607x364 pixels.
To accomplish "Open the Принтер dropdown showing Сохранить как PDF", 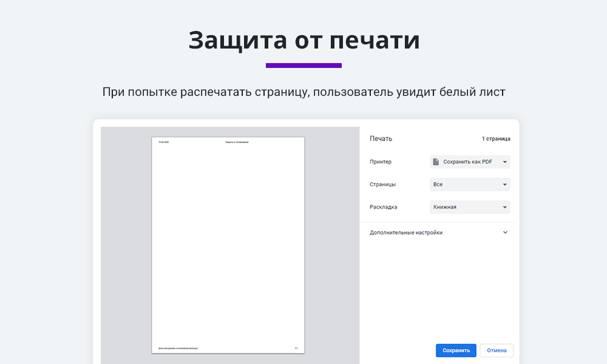I will [x=470, y=161].
